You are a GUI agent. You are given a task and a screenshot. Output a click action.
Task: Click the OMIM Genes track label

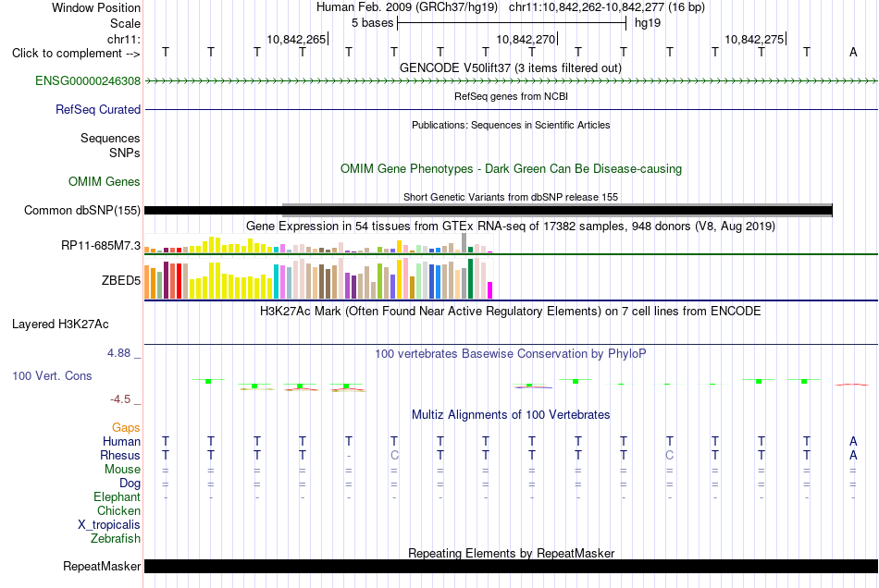(x=105, y=182)
